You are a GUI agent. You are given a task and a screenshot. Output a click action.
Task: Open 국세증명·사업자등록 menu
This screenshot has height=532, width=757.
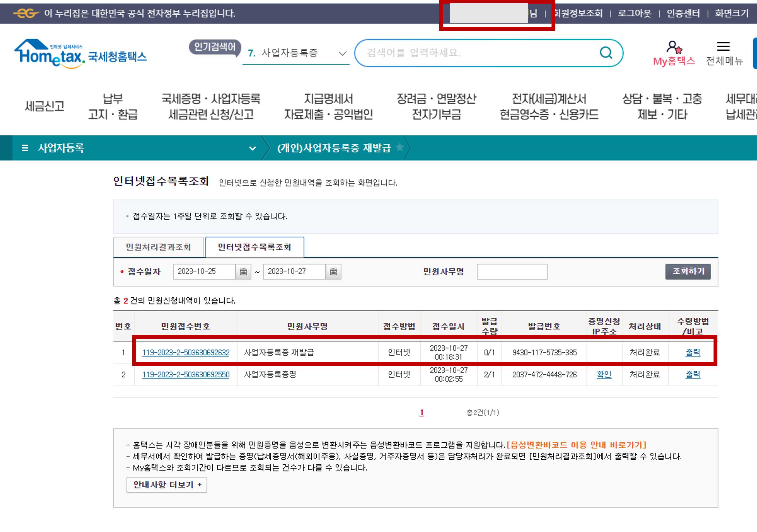point(211,106)
